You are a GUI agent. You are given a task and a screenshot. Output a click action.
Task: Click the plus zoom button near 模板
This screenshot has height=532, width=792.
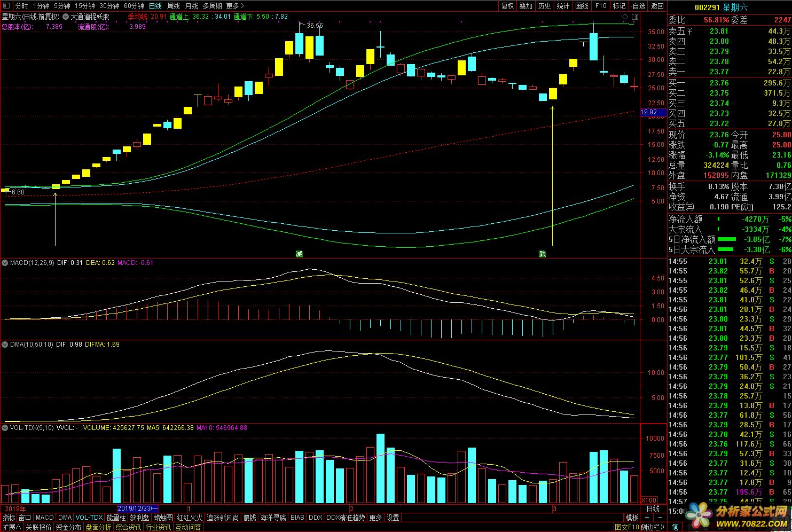tap(647, 518)
